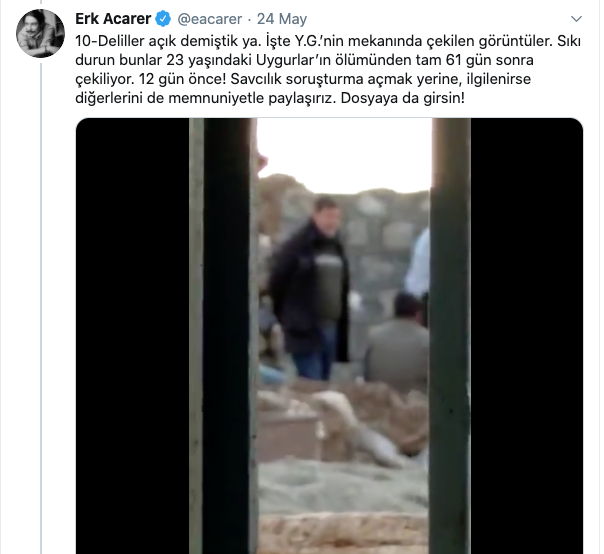
Task: Click the video's left black letterbox area
Action: pyautogui.click(x=133, y=336)
